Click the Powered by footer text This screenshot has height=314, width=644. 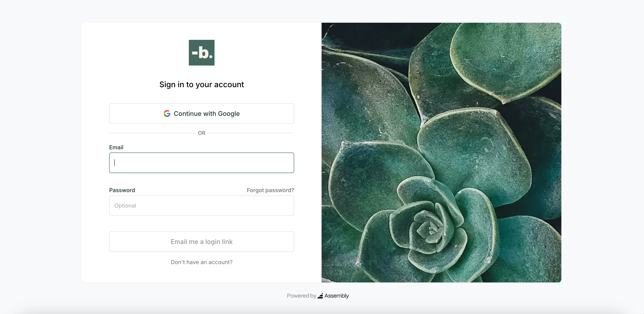301,296
